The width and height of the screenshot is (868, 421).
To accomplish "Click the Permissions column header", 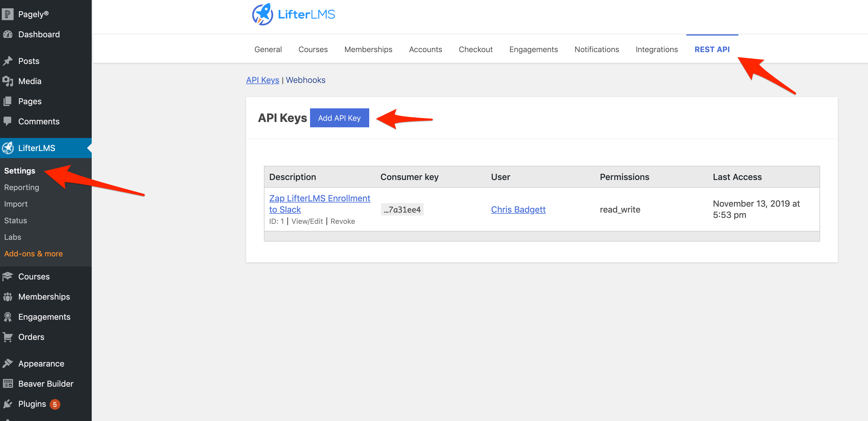I will tap(624, 177).
